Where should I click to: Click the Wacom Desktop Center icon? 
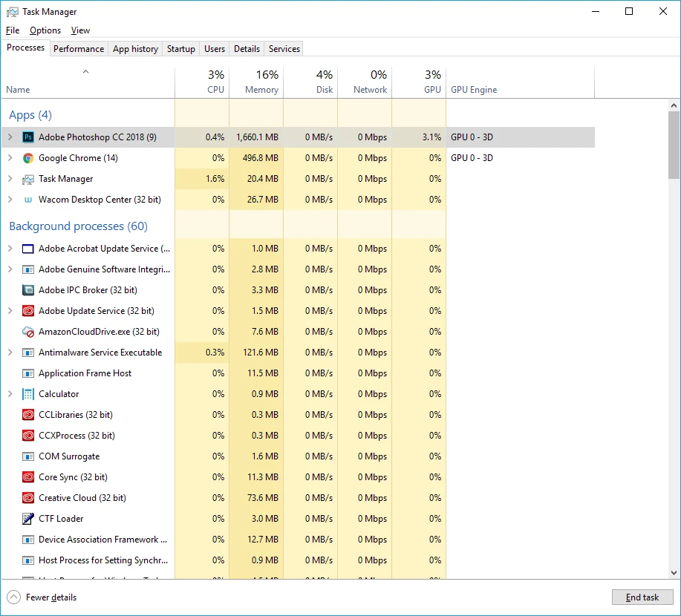click(x=27, y=200)
